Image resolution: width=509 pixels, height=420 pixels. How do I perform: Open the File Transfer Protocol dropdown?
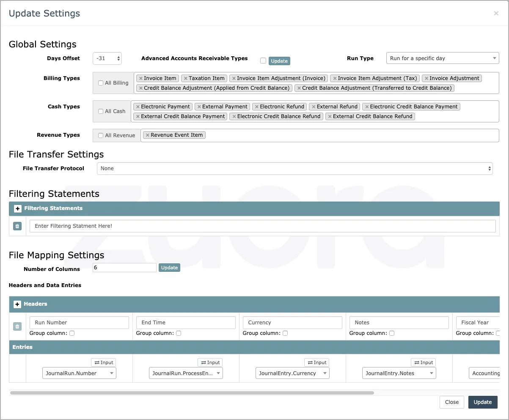tap(295, 169)
